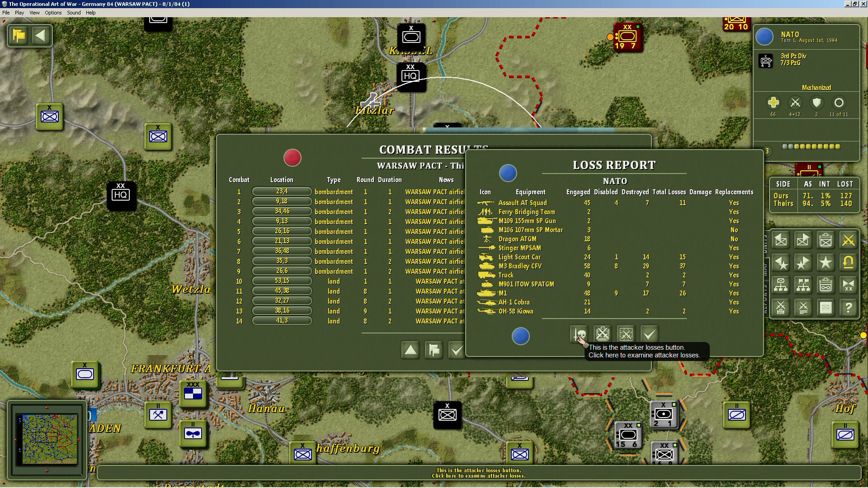The height and width of the screenshot is (488, 868).
Task: Confirm Loss Report with the checkmark button
Action: tap(650, 334)
